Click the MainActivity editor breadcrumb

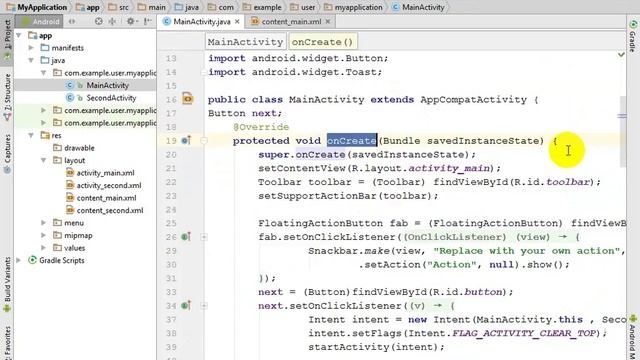(x=245, y=42)
